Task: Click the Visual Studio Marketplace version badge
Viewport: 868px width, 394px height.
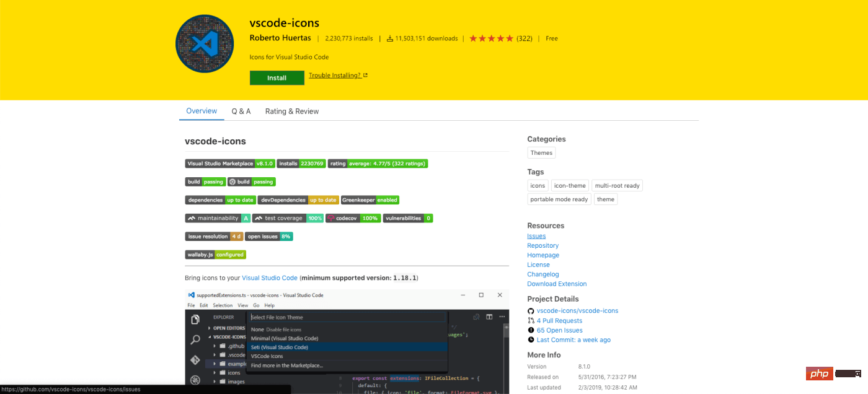Action: (x=229, y=164)
